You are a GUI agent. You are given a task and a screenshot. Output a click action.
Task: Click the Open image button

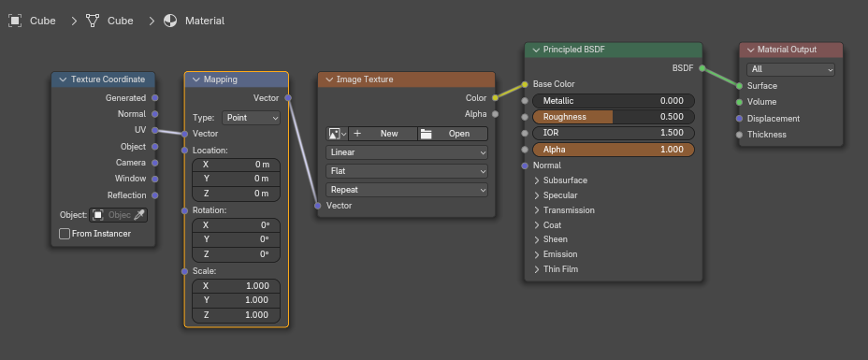tap(453, 134)
